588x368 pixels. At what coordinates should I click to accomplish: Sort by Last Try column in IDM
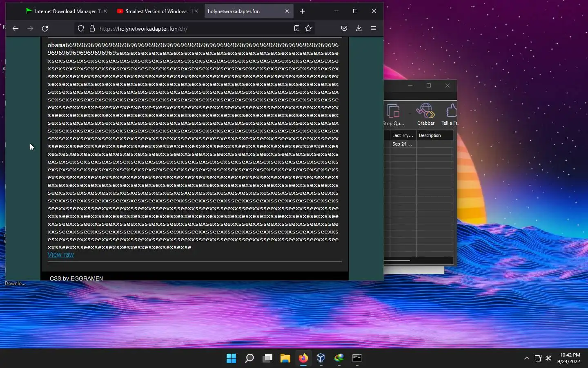pyautogui.click(x=403, y=135)
